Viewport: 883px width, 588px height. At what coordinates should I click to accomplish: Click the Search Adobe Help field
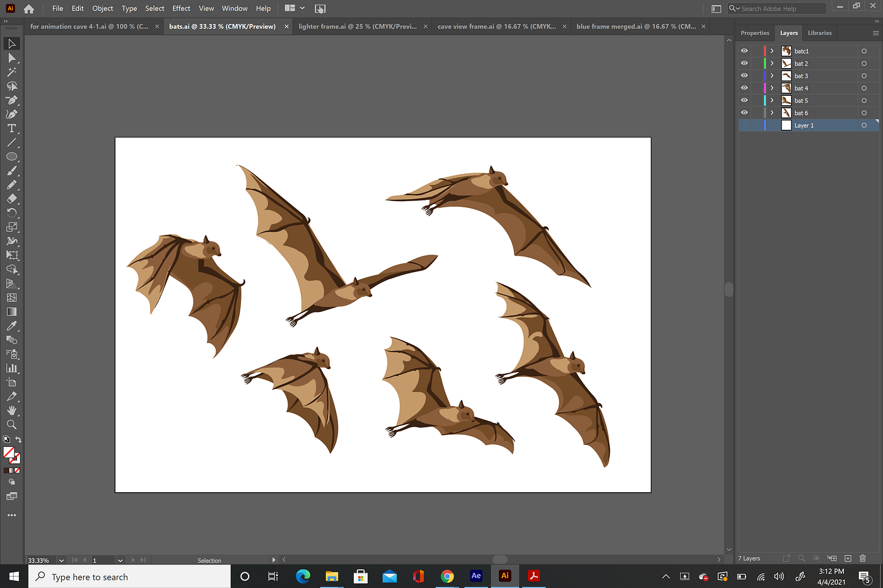point(781,9)
